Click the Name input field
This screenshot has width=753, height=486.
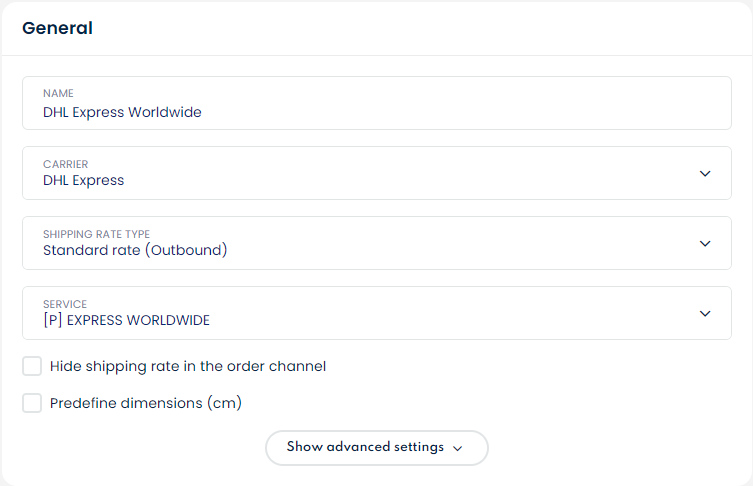[376, 103]
